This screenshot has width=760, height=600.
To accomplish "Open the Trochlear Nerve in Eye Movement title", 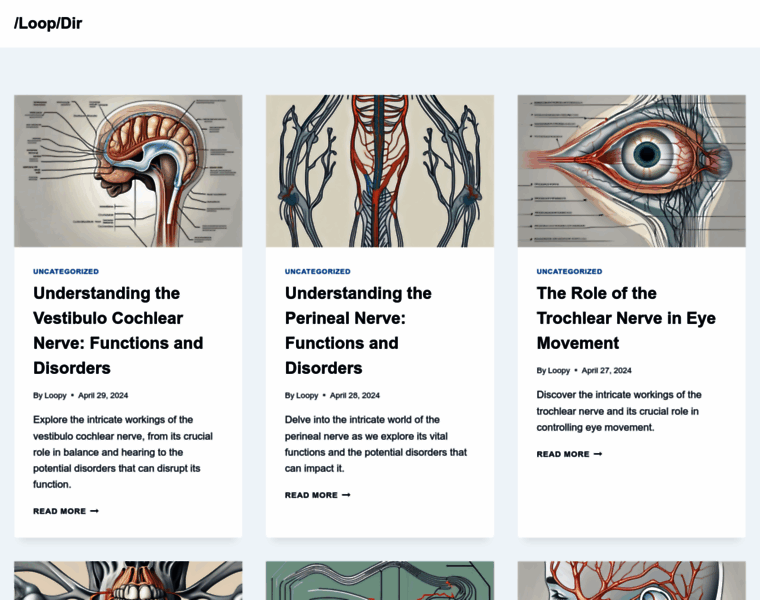I will (x=626, y=318).
